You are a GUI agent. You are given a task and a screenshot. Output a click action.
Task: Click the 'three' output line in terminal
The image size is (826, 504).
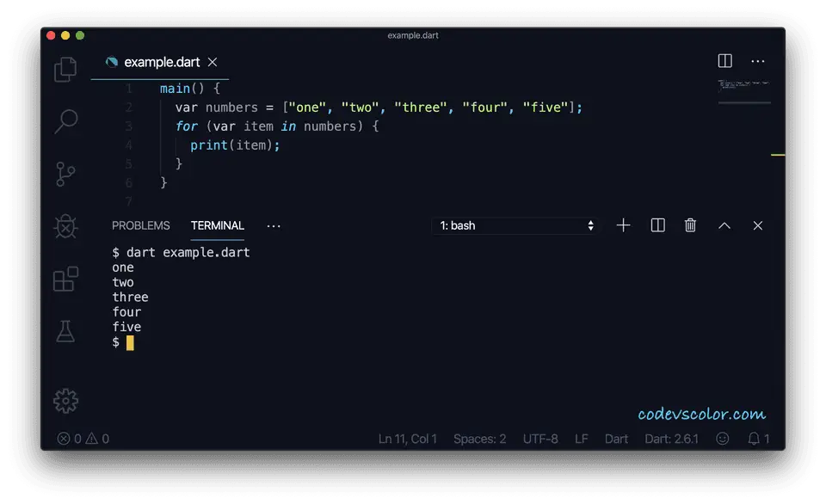coord(130,297)
